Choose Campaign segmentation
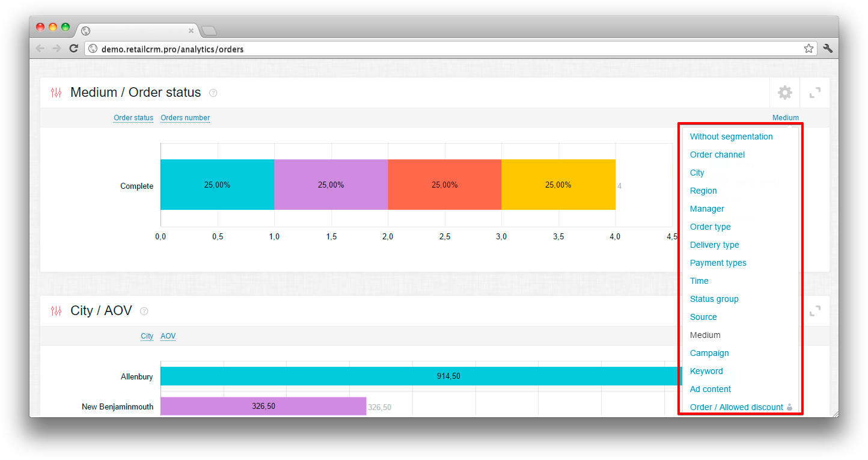The width and height of the screenshot is (868, 460). (x=709, y=353)
